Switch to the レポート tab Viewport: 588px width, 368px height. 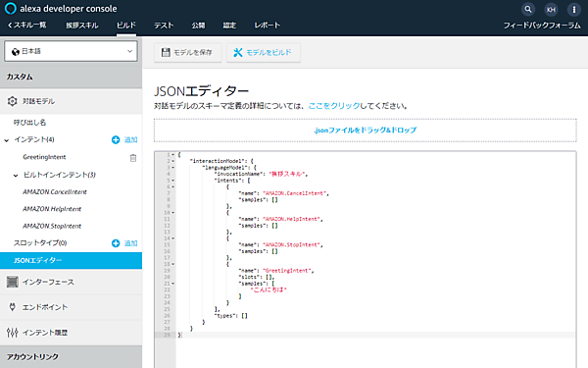268,26
